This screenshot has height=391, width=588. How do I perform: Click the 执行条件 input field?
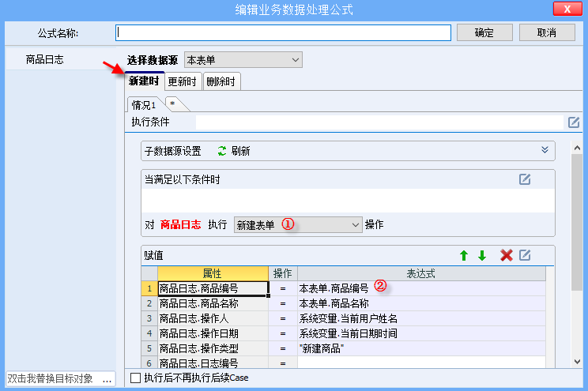click(x=379, y=122)
